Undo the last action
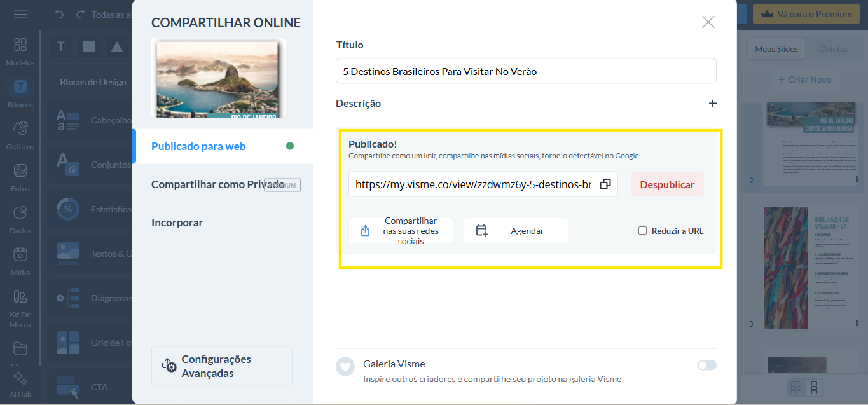868x405 pixels. (x=60, y=14)
